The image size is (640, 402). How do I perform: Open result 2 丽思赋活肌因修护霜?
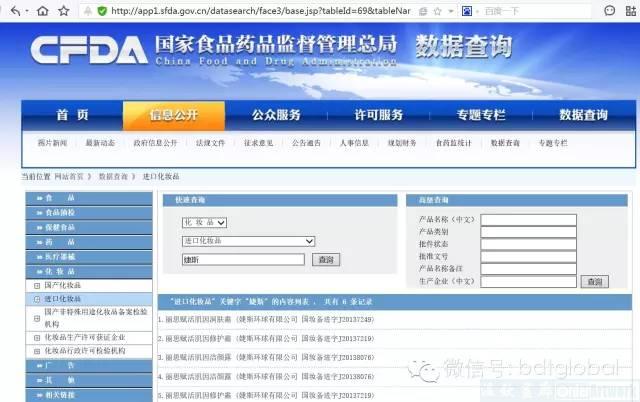[269, 338]
